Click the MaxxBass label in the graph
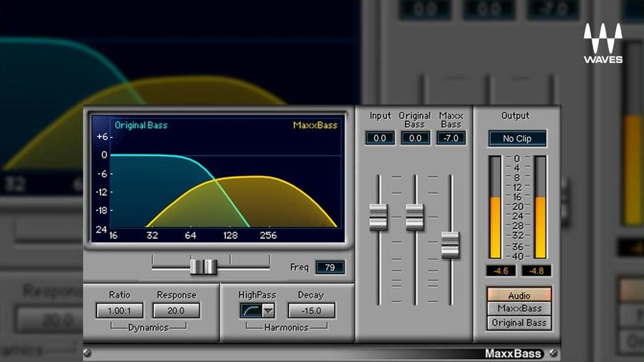The height and width of the screenshot is (362, 644). (x=315, y=125)
